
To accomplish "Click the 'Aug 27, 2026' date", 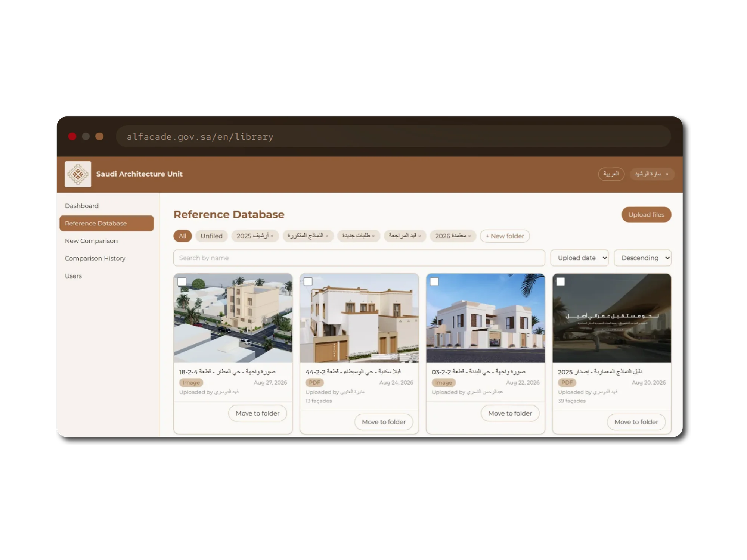I will [x=270, y=383].
